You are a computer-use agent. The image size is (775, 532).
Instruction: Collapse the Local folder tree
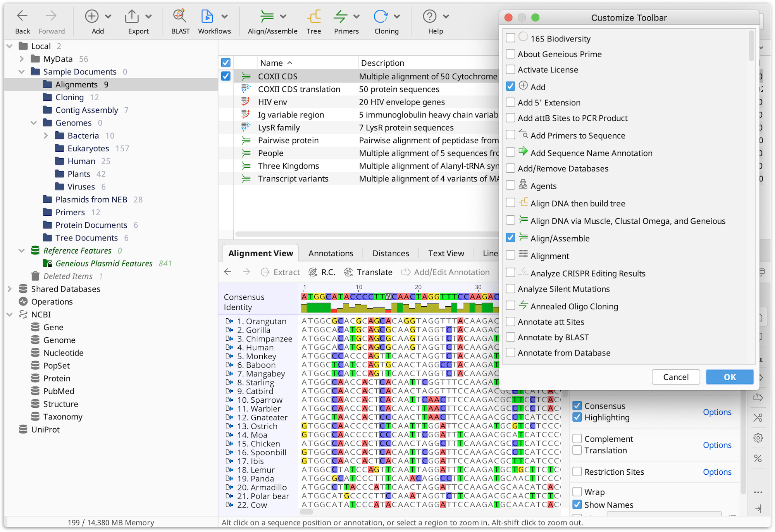[x=10, y=46]
